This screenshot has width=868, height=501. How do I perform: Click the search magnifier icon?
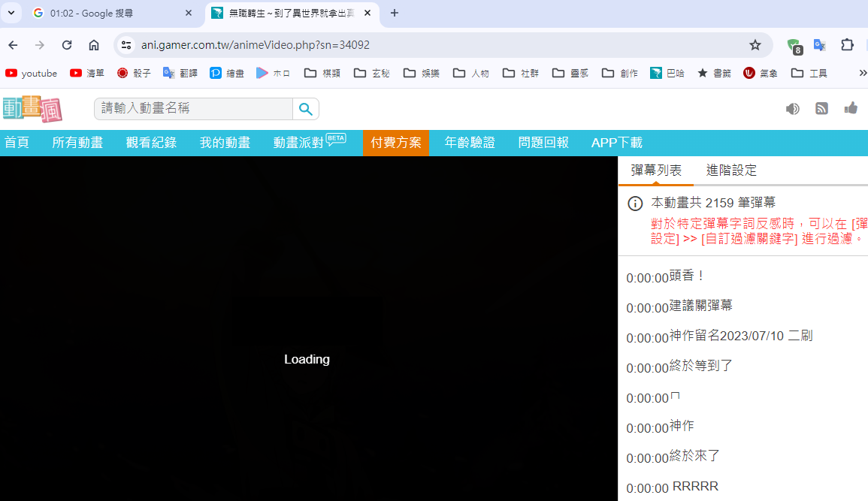(x=305, y=108)
